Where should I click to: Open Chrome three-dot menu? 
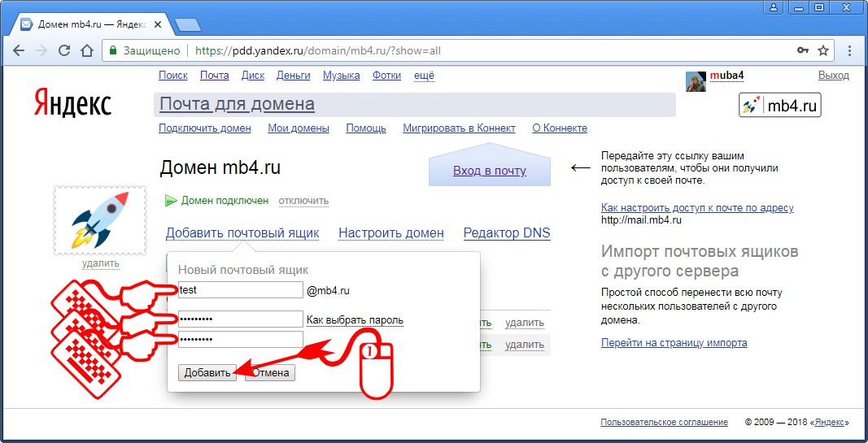[x=850, y=51]
